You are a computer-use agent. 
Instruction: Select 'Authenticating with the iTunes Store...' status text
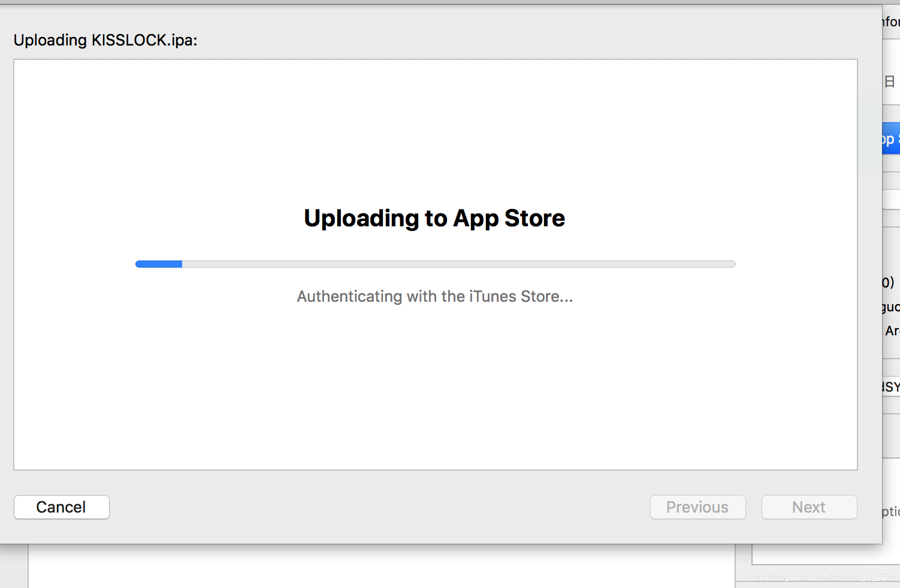(435, 296)
